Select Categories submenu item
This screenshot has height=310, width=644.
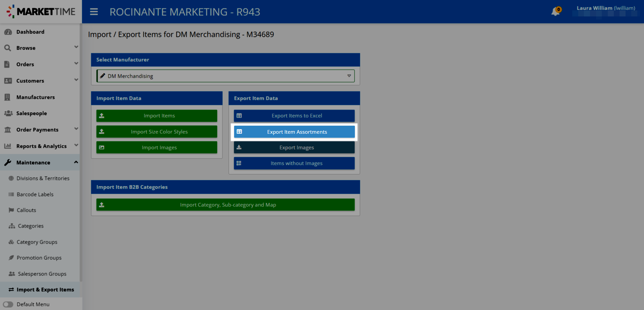(40, 226)
